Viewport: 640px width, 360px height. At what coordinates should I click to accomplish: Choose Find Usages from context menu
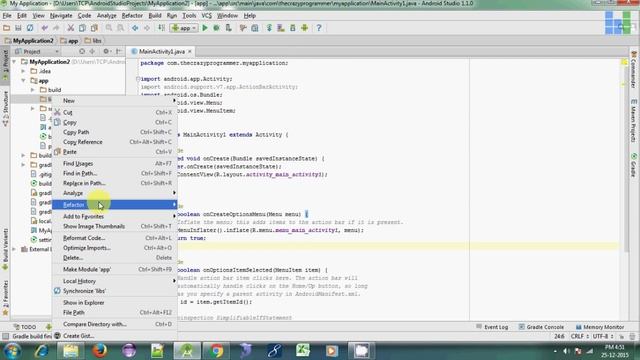(114, 163)
